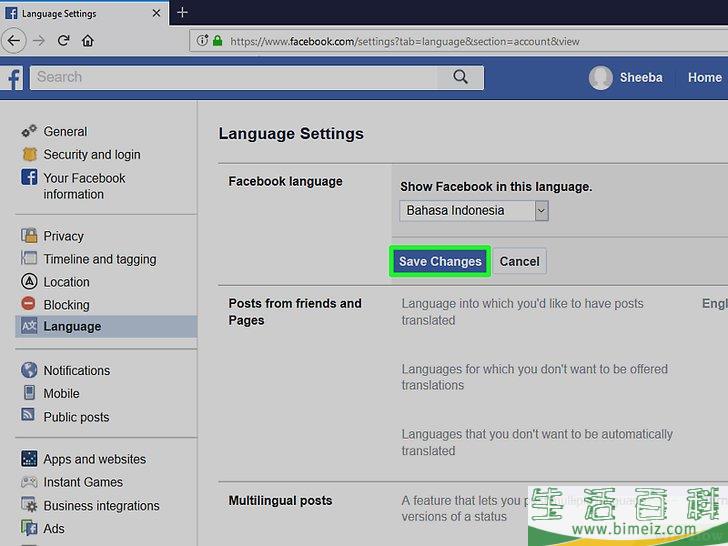Select the highlighted Language sidebar entry
Screen dimensions: 728x546
click(106, 326)
